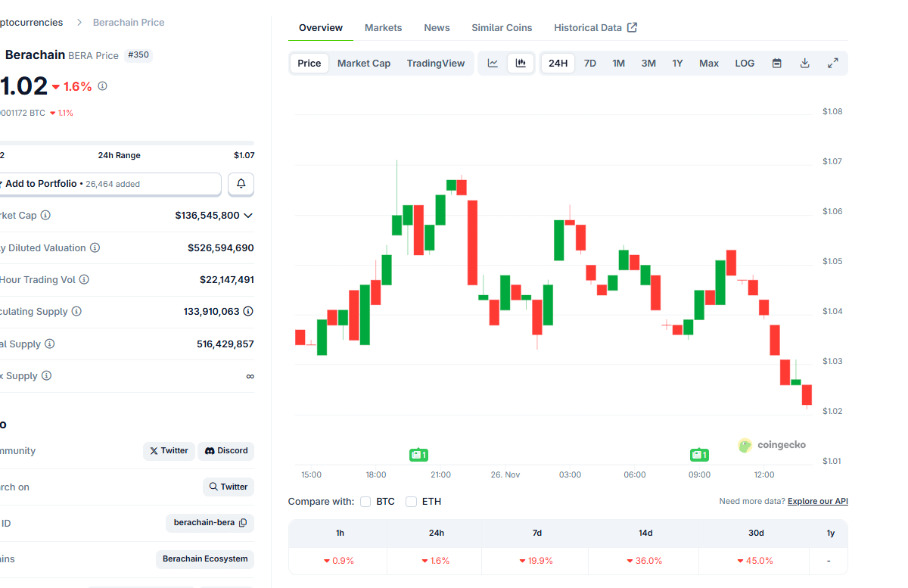Show info for Circulating Supply amount
This screenshot has width=908, height=588.
[x=248, y=312]
